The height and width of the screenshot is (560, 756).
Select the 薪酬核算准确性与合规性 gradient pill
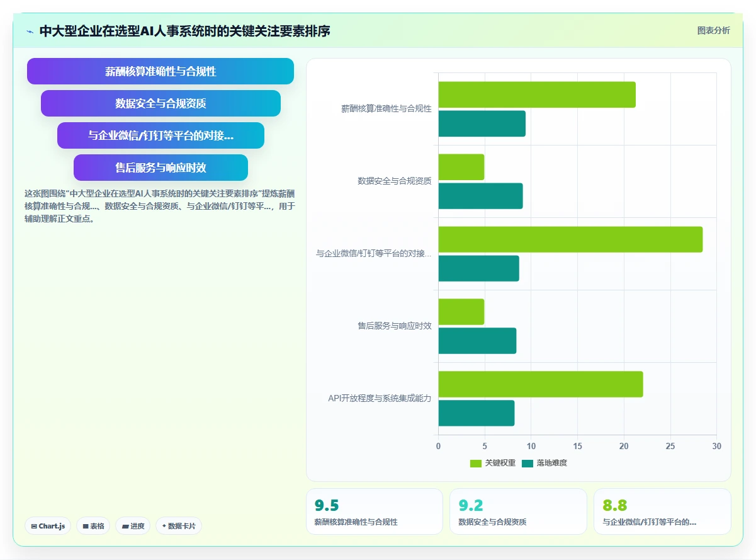point(161,71)
